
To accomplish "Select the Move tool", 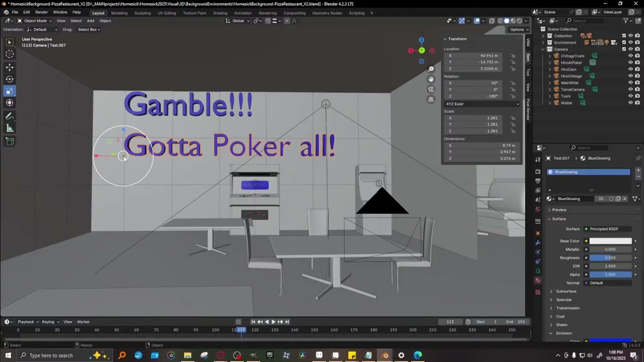I will tap(10, 67).
